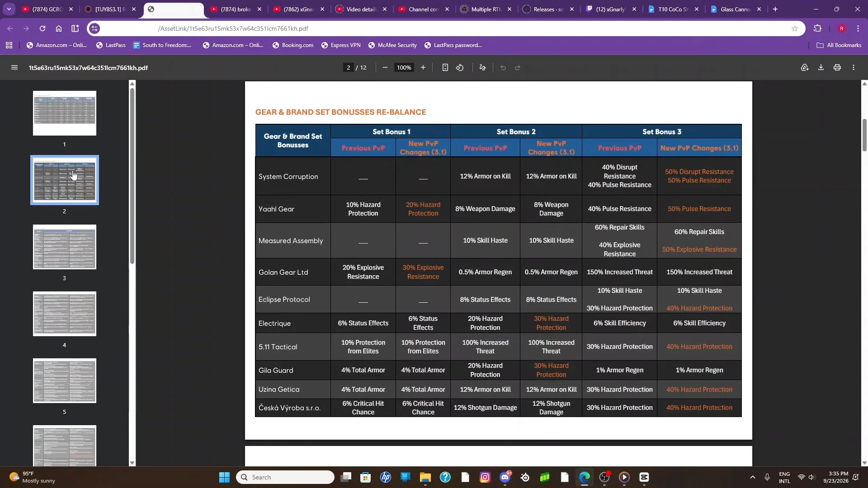Open the weather widget showing 95°F
Image resolution: width=868 pixels, height=488 pixels.
pos(32,477)
